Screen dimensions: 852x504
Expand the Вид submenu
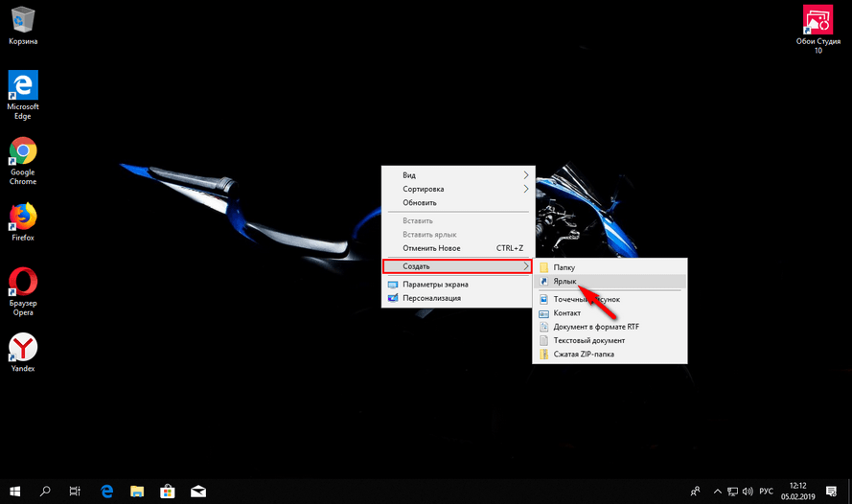coord(458,175)
